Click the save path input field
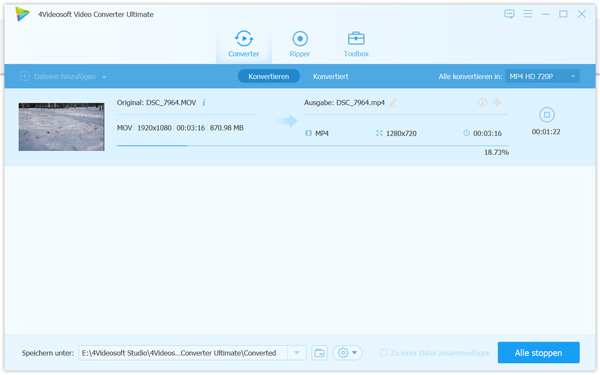 (183, 352)
